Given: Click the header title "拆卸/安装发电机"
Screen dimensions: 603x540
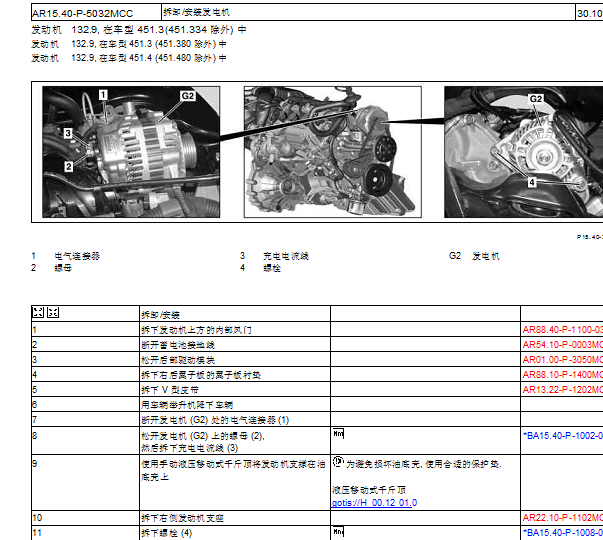Looking at the screenshot, I should 196,12.
